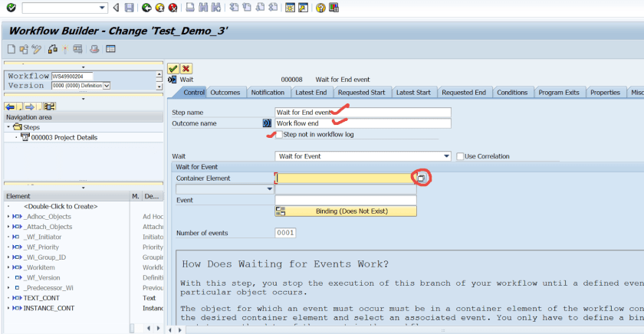
Task: Click the Find Next binoculars icon
Action: 216,8
